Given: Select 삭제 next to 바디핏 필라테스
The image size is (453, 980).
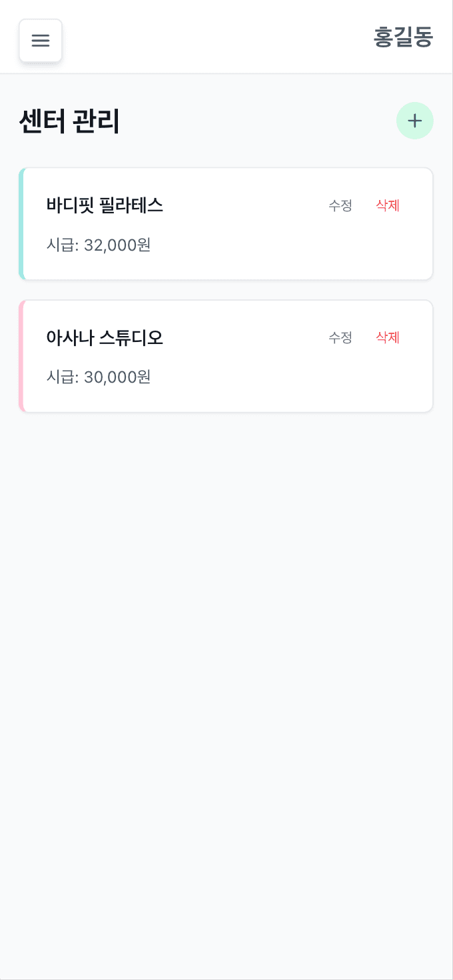Looking at the screenshot, I should pyautogui.click(x=387, y=206).
